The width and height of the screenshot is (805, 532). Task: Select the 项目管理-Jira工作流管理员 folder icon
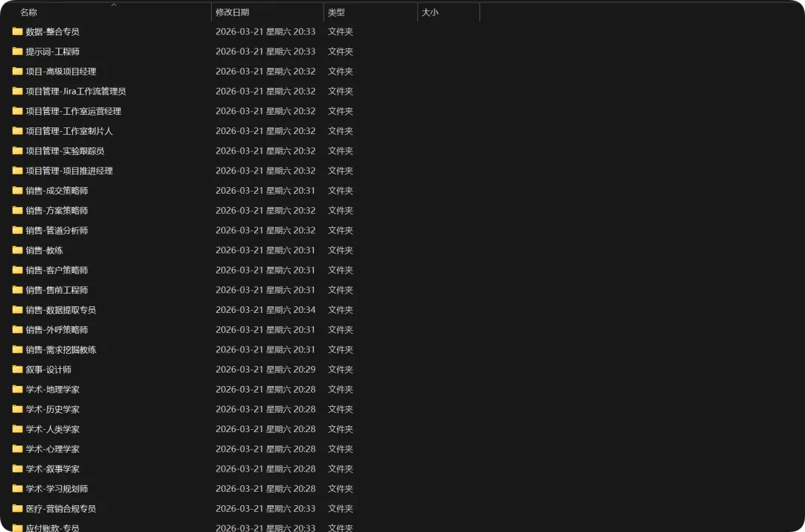17,91
